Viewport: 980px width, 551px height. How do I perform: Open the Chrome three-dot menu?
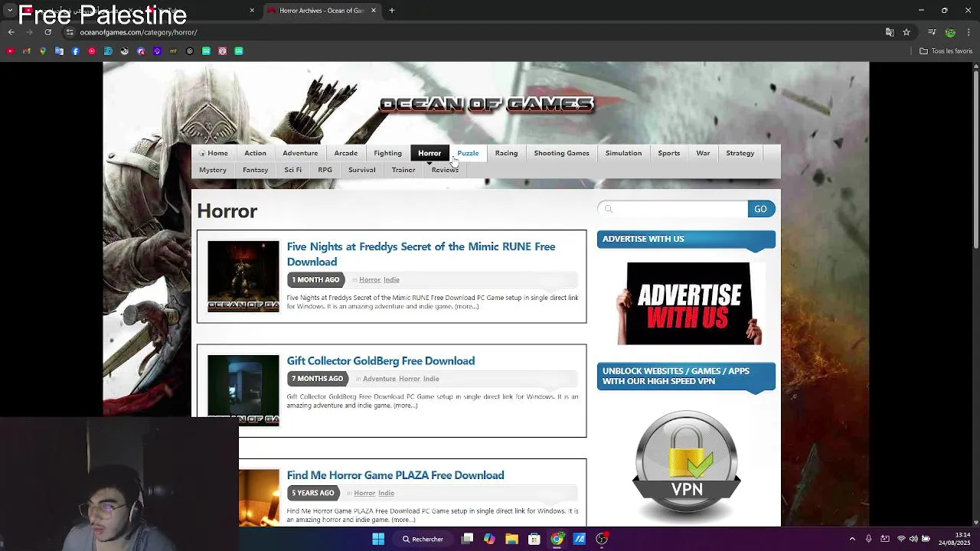pyautogui.click(x=969, y=32)
